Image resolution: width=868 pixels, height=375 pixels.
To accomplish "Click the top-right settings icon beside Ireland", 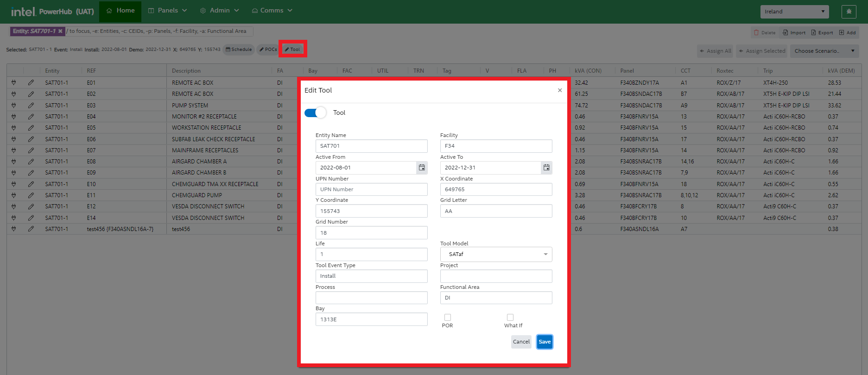I will 849,12.
